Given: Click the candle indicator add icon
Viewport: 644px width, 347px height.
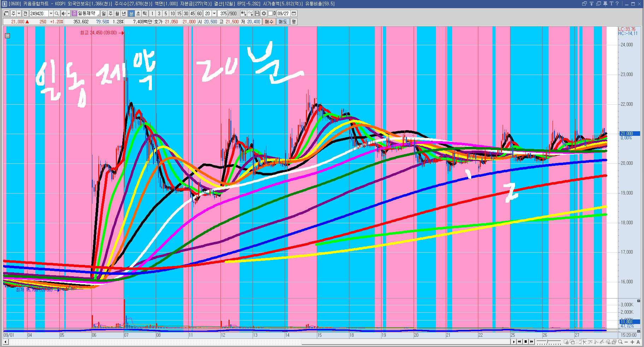Looking at the screenshot, I should click(243, 13).
